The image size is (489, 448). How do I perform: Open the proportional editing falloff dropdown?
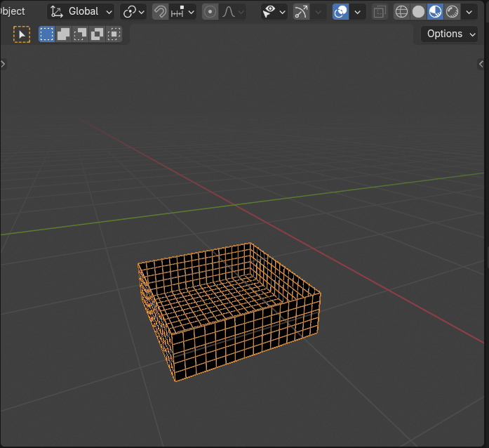coord(233,12)
